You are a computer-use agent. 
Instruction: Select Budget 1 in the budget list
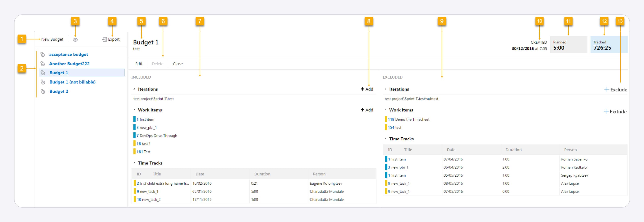point(82,73)
